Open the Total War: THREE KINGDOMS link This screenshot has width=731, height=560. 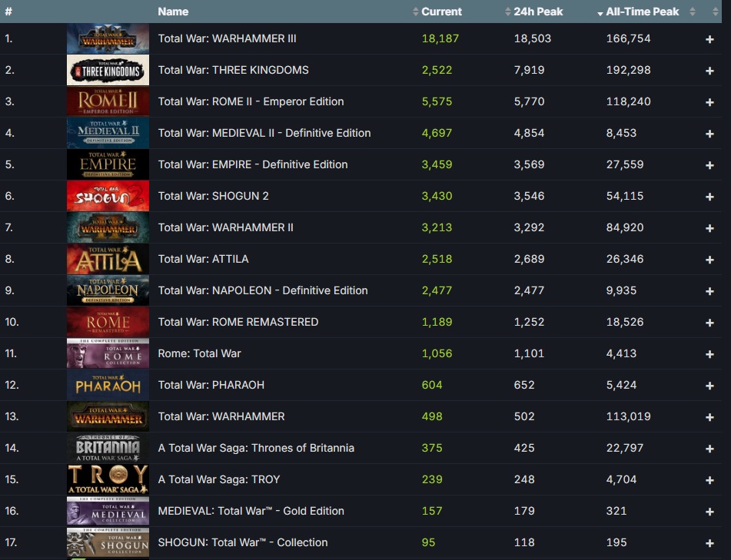pyautogui.click(x=233, y=70)
